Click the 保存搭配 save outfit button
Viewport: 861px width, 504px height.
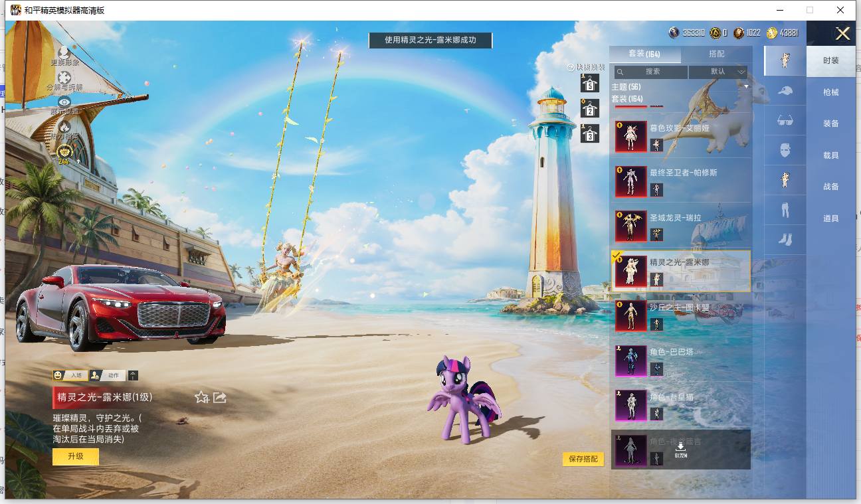pos(583,459)
